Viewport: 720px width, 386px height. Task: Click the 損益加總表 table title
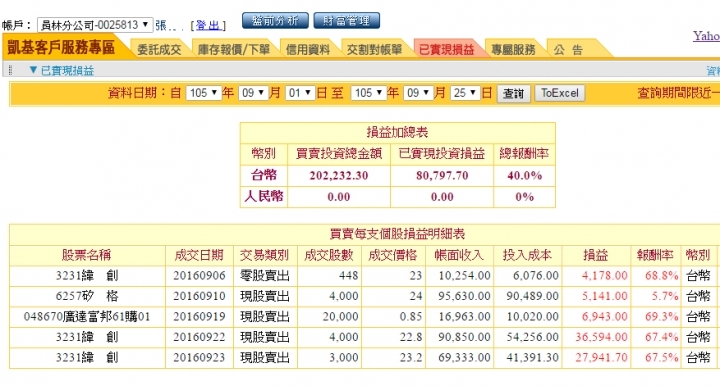pyautogui.click(x=397, y=133)
